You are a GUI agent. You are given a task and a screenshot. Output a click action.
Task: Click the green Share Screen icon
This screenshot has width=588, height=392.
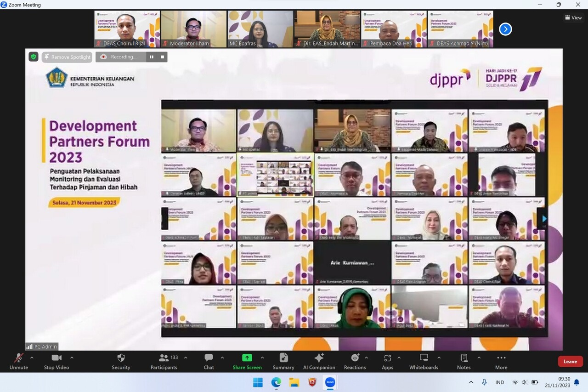(x=247, y=358)
